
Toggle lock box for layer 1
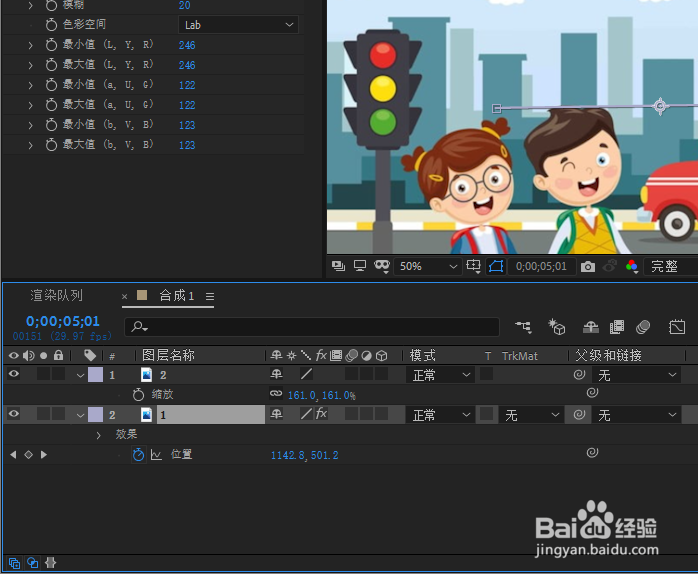coord(58,374)
